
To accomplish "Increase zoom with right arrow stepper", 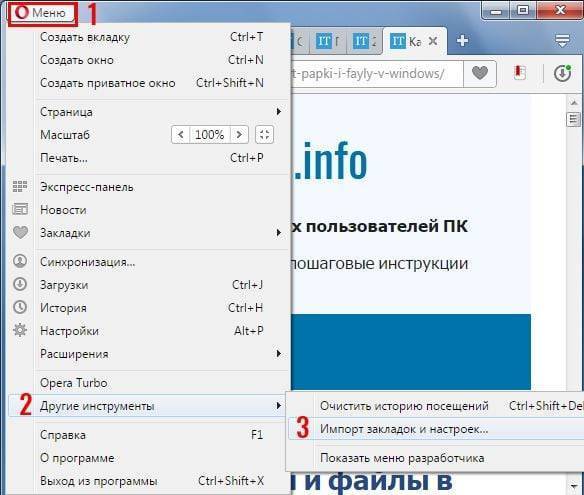I will pos(239,134).
